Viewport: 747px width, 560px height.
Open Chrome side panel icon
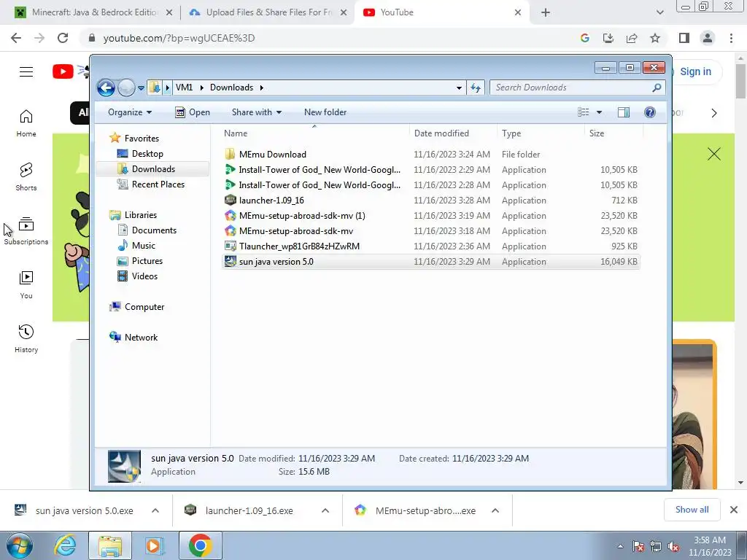pyautogui.click(x=684, y=38)
